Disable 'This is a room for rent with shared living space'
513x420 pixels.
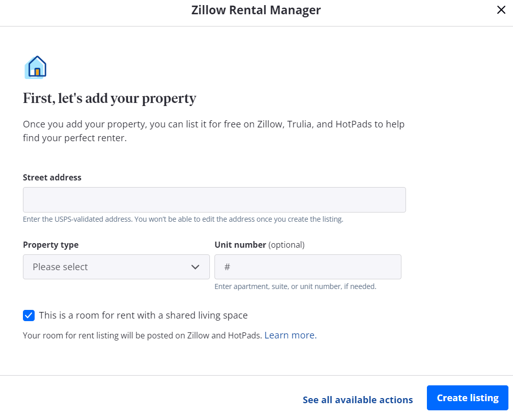[x=29, y=315]
